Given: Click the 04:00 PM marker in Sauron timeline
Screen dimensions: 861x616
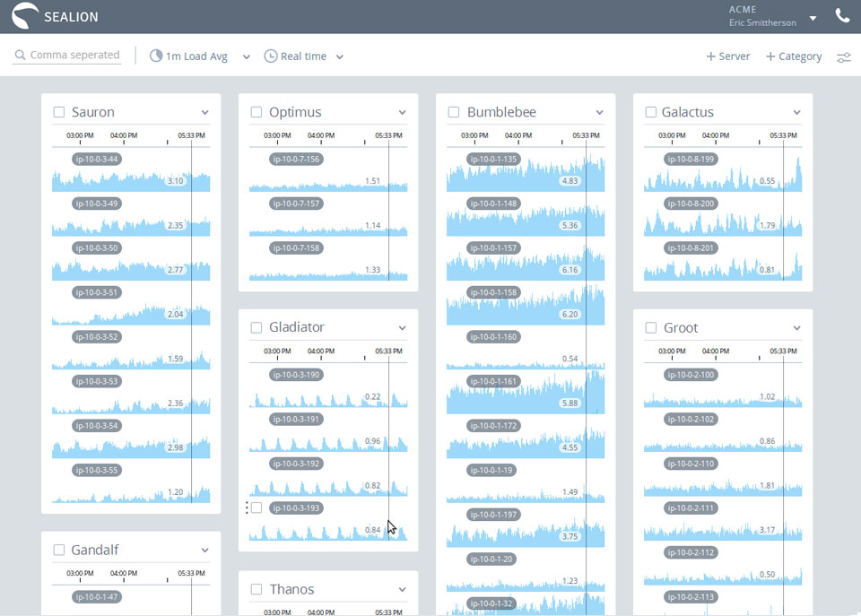Looking at the screenshot, I should tap(124, 135).
